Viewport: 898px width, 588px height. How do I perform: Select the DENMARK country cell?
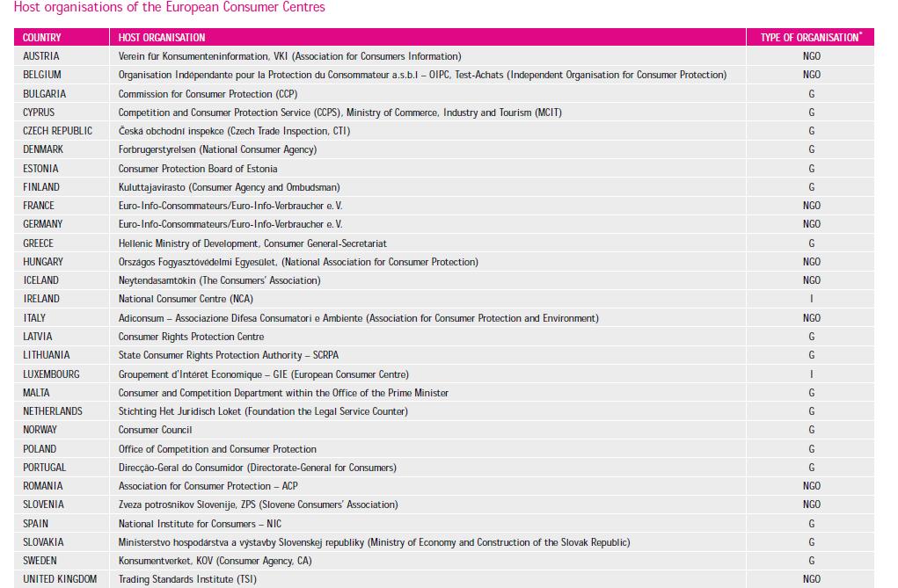[62, 149]
